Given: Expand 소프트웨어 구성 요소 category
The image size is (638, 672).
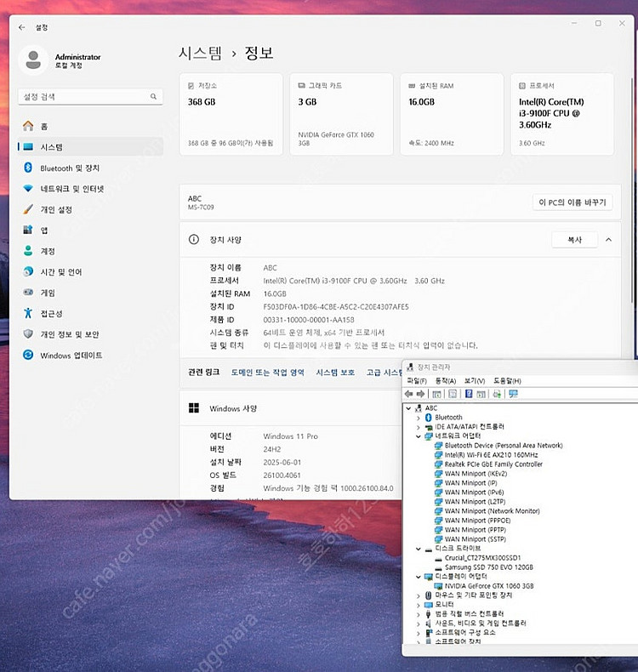Looking at the screenshot, I should [419, 633].
